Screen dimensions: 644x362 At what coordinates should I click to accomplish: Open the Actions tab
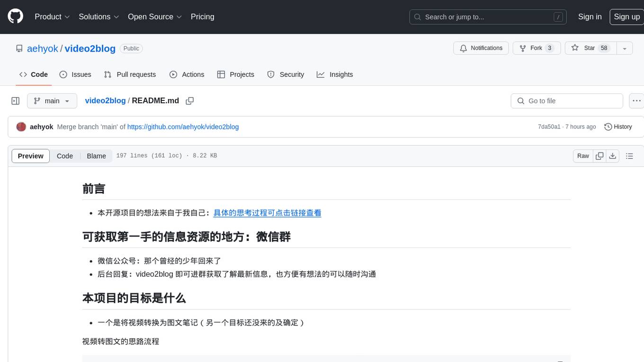(187, 74)
